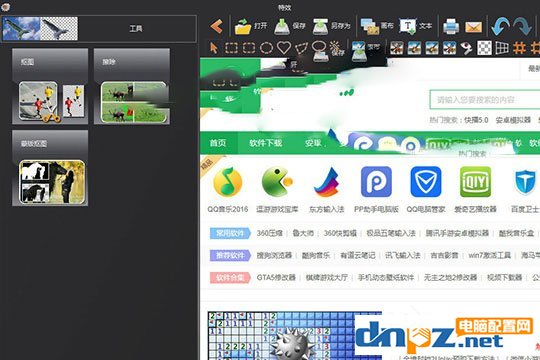Click the orange back arrow icon
Image resolution: width=540 pixels, height=360 pixels.
pos(217,27)
